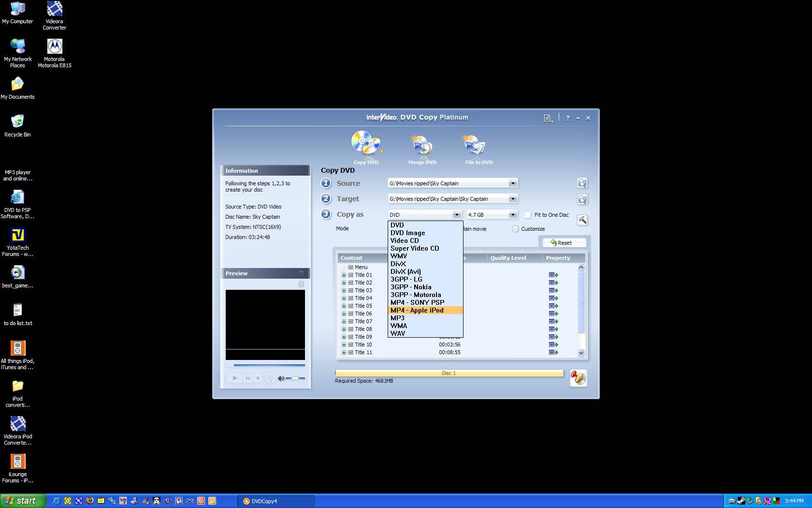The image size is (812, 508).
Task: Click the Reset button
Action: [x=564, y=243]
